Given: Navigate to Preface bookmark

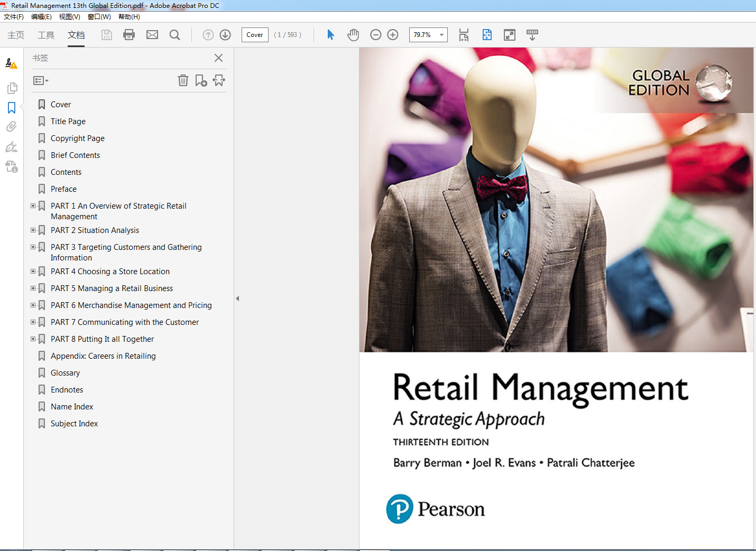Looking at the screenshot, I should pyautogui.click(x=63, y=189).
